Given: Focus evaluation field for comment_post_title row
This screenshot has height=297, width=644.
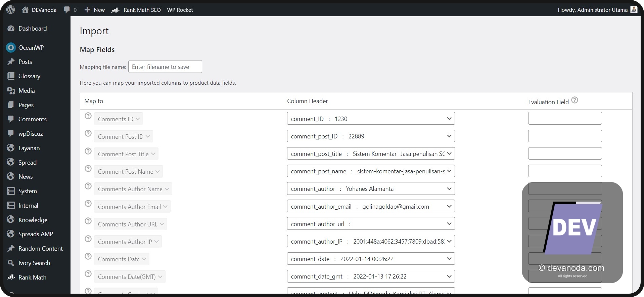Looking at the screenshot, I should (565, 153).
